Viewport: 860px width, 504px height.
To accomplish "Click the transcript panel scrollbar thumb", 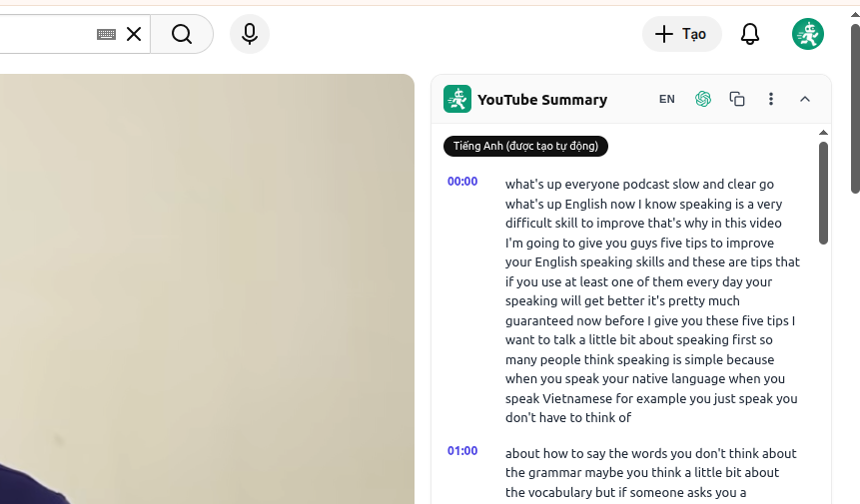I will click(x=823, y=193).
